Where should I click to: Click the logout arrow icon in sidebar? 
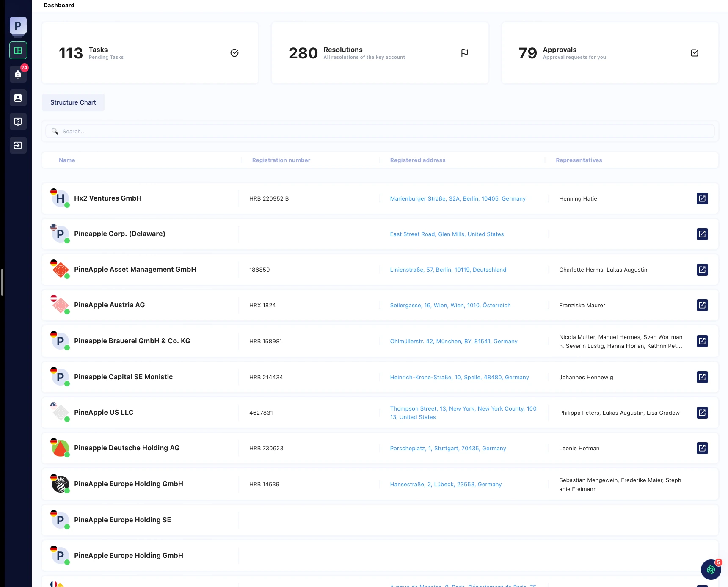pos(18,145)
